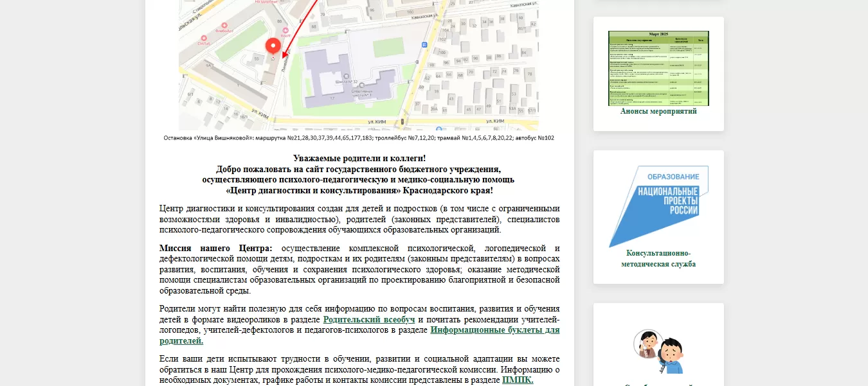Follow the ПМПК link

(517, 380)
